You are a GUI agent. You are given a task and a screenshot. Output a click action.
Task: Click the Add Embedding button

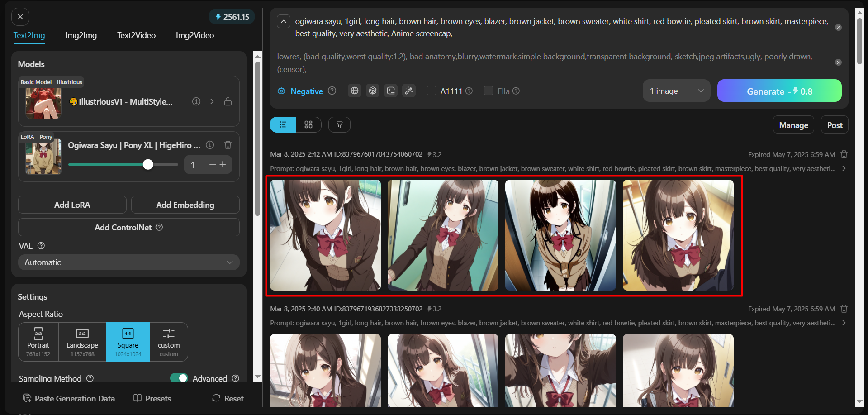tap(185, 205)
